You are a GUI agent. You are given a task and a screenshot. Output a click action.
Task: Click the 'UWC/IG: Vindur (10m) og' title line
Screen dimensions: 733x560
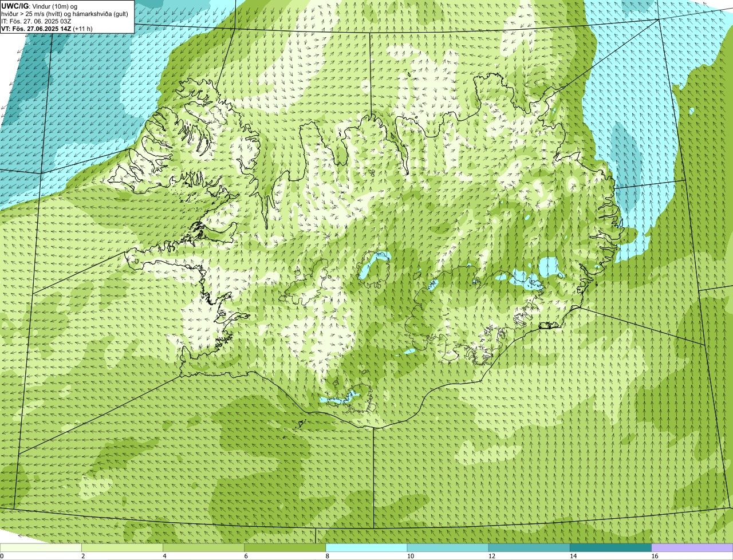(40, 6)
